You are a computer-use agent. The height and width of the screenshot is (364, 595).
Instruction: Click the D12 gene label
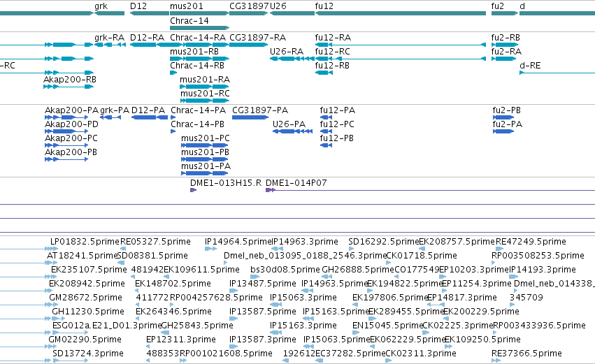[138, 6]
